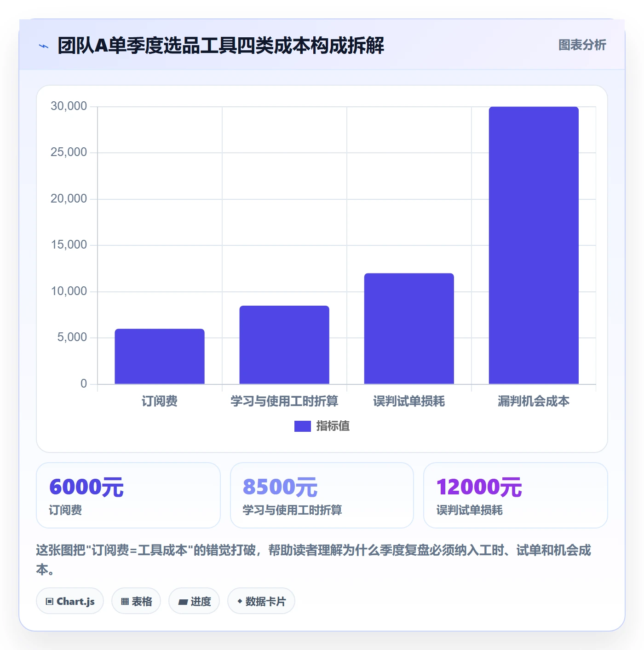Select the 表格 tag

(136, 601)
